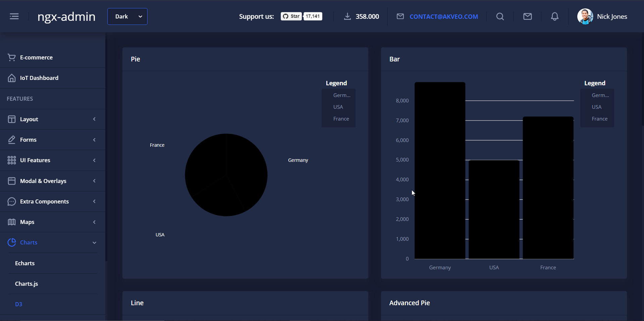Click the pie chart circle
This screenshot has width=644, height=321.
point(226,175)
